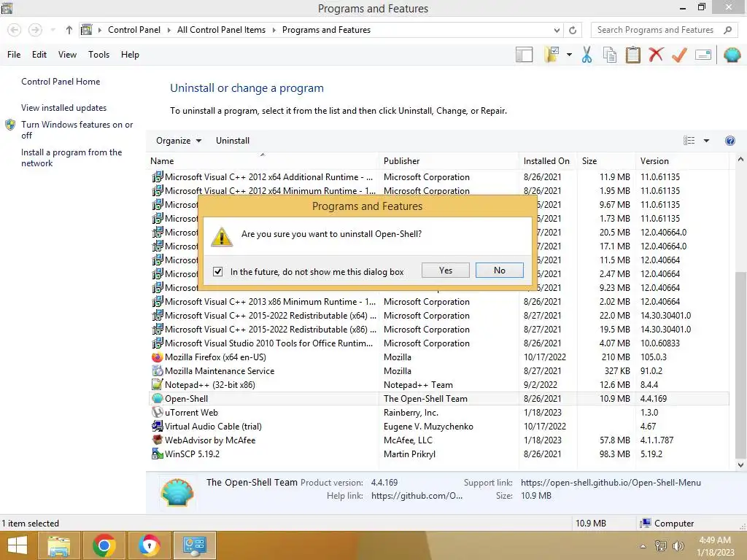Open Google Chrome from the taskbar
The width and height of the screenshot is (747, 560).
pyautogui.click(x=104, y=545)
